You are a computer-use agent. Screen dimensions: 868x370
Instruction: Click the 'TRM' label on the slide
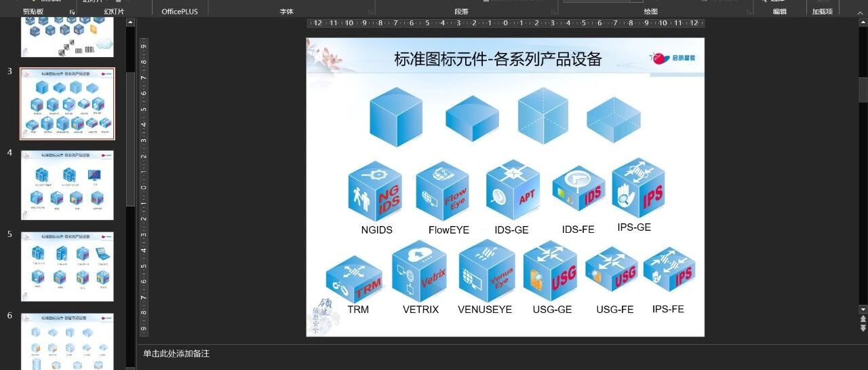(358, 309)
